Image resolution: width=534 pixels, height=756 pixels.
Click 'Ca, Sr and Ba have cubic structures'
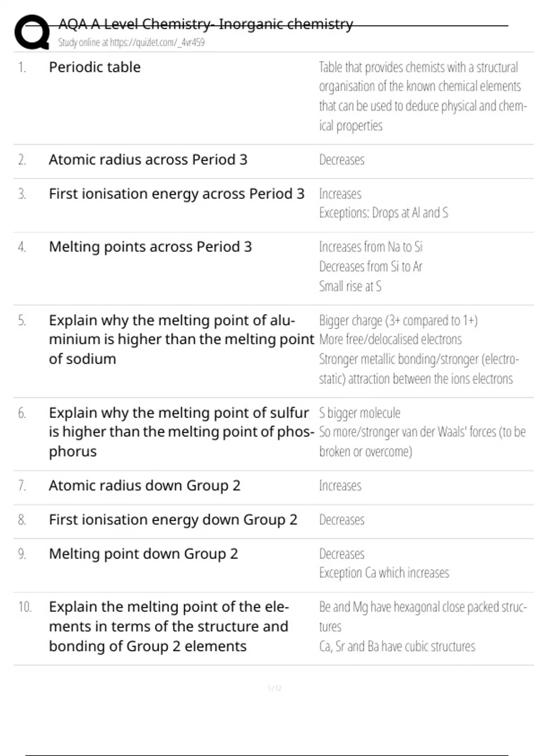397,646
